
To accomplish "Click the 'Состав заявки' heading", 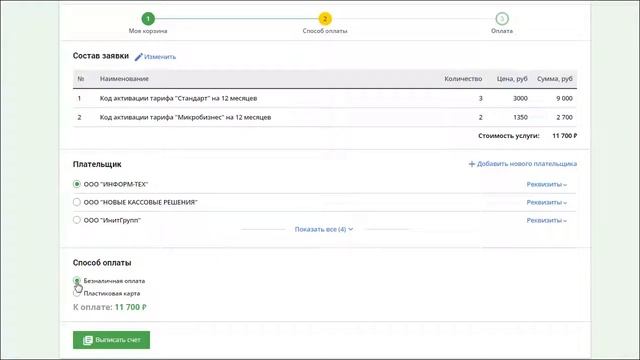I will pos(101,56).
